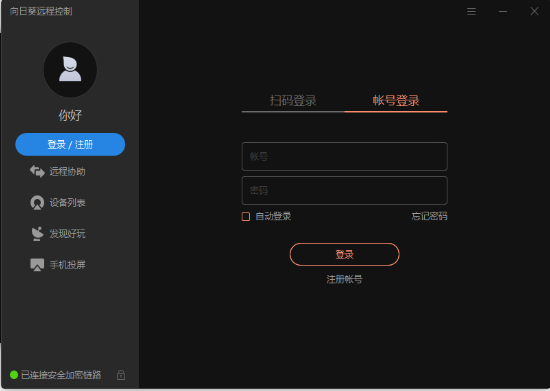
Task: Open 手机投屏 in the sidebar
Action: click(67, 265)
